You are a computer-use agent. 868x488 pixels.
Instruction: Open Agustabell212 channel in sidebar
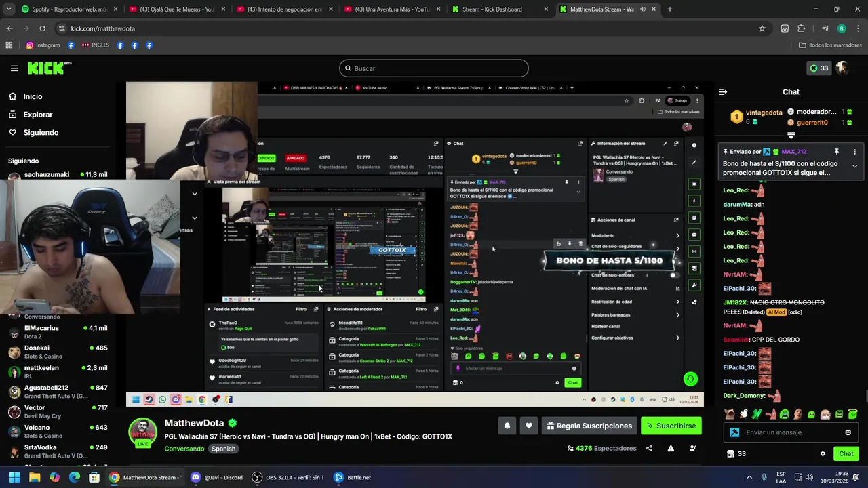coord(58,392)
